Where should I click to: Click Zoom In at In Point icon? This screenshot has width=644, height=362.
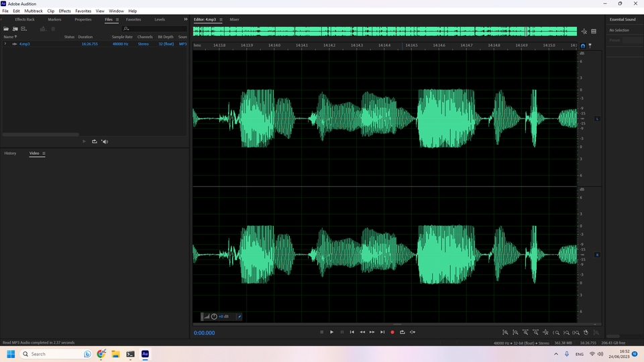pos(556,333)
